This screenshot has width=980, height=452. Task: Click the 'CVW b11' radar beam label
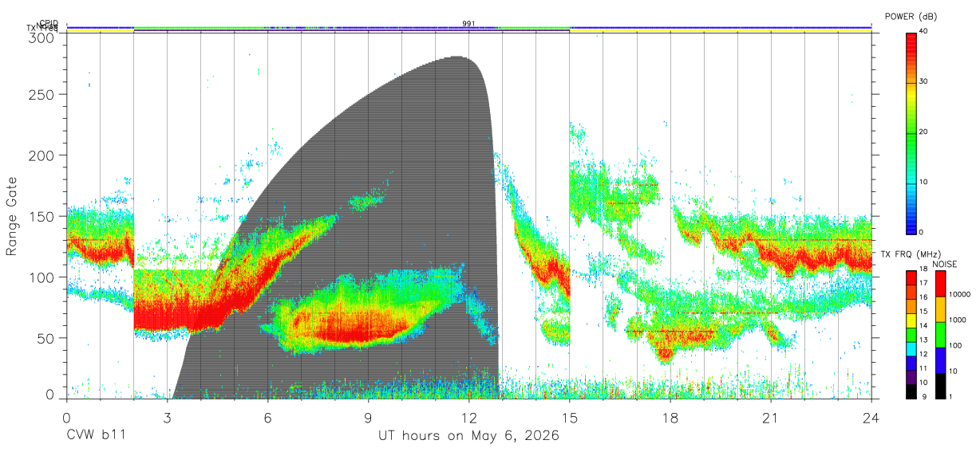tap(96, 436)
